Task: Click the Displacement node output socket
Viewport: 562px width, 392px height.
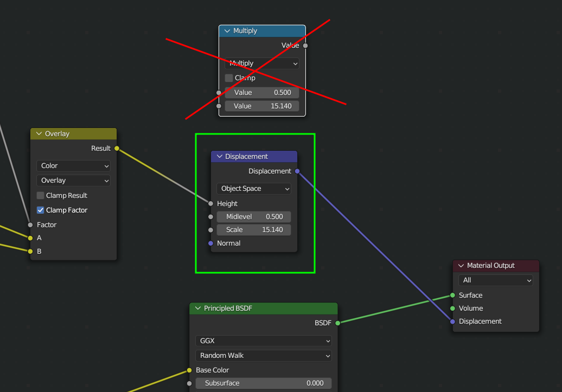Action: (x=297, y=171)
